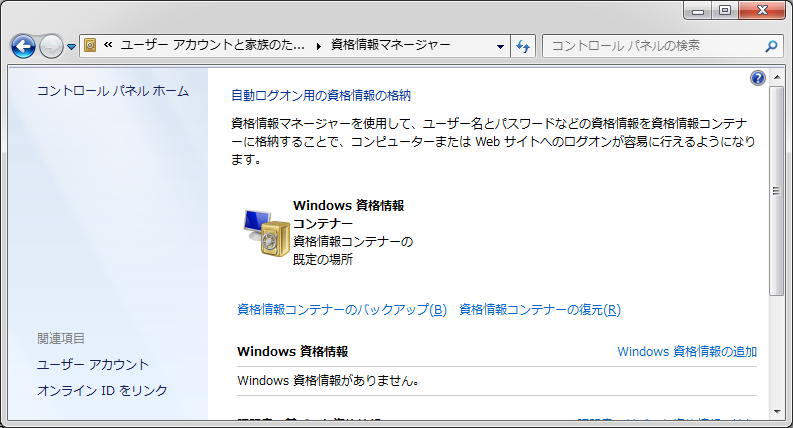793x428 pixels.
Task: Open the address bar history dropdown
Action: coord(501,46)
